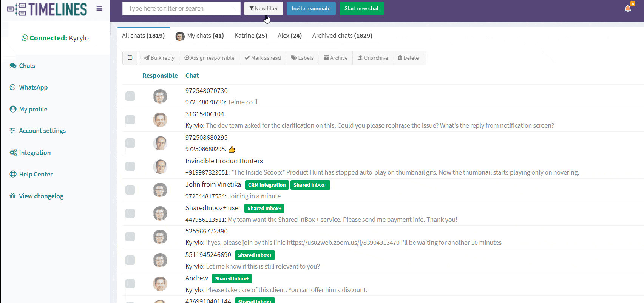The width and height of the screenshot is (644, 303).
Task: Focus the filter or search field
Action: coord(181,8)
